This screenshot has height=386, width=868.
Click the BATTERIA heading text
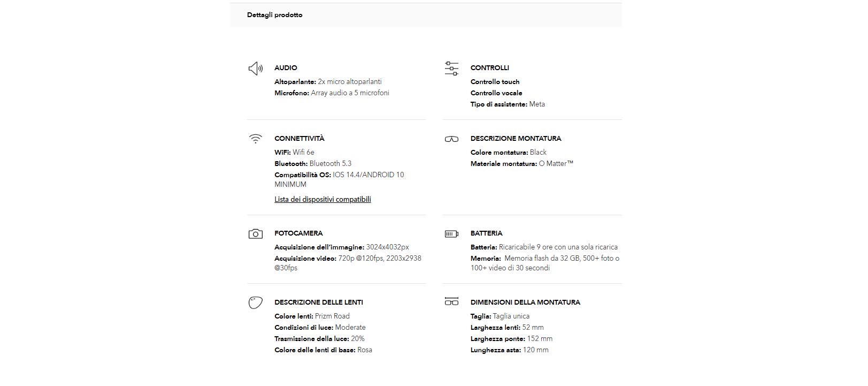486,233
